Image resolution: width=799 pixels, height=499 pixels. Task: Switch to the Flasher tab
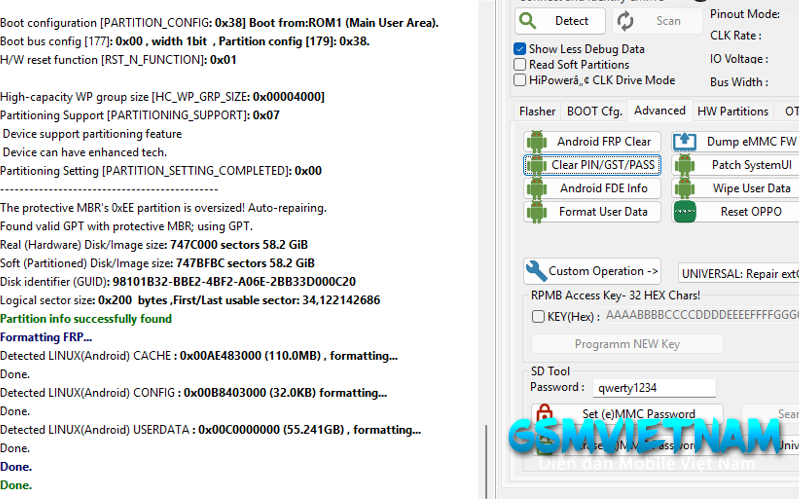pos(537,111)
